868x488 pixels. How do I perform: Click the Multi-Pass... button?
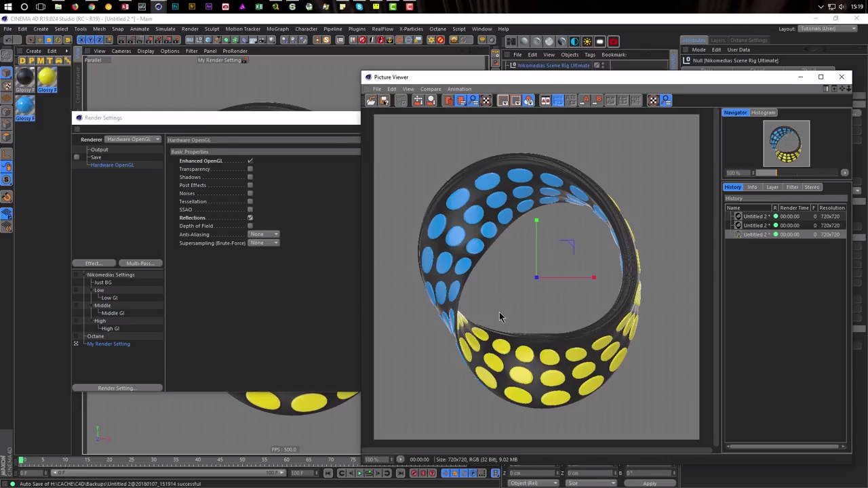[140, 263]
